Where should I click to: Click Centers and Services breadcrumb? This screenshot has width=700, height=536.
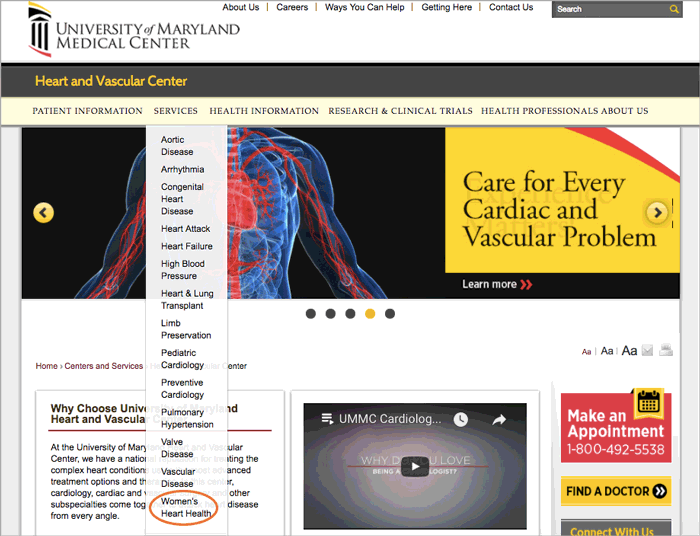pos(104,366)
